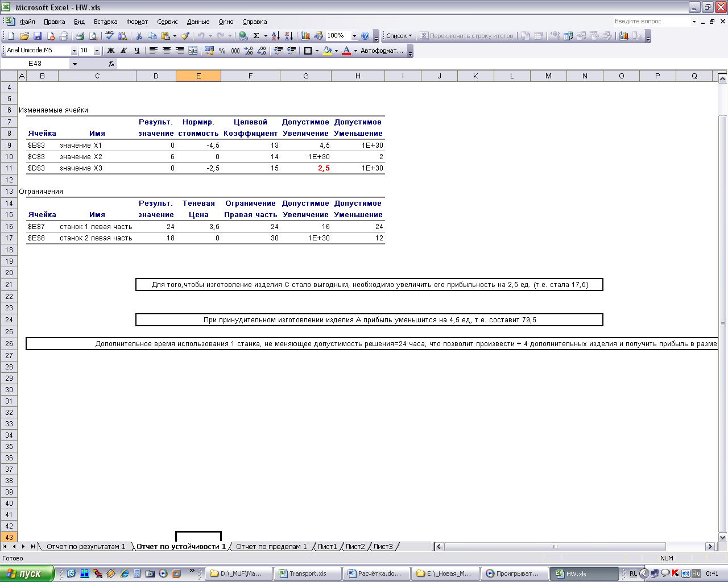Align text to the left

point(154,51)
